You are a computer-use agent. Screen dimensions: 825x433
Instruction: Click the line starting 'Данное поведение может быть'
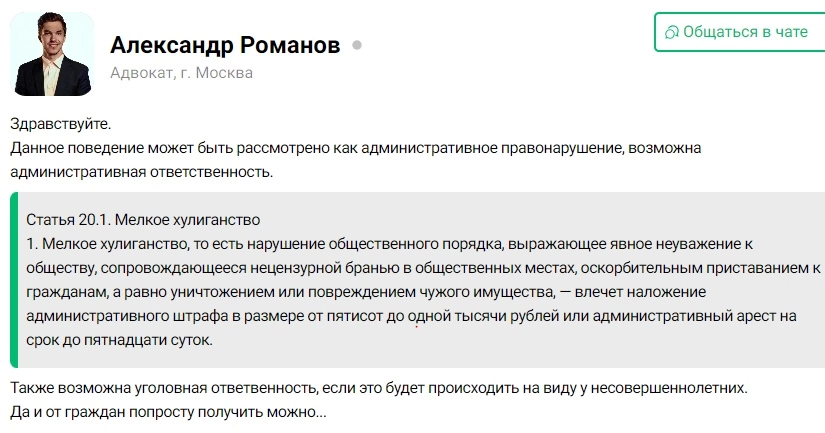tap(356, 148)
